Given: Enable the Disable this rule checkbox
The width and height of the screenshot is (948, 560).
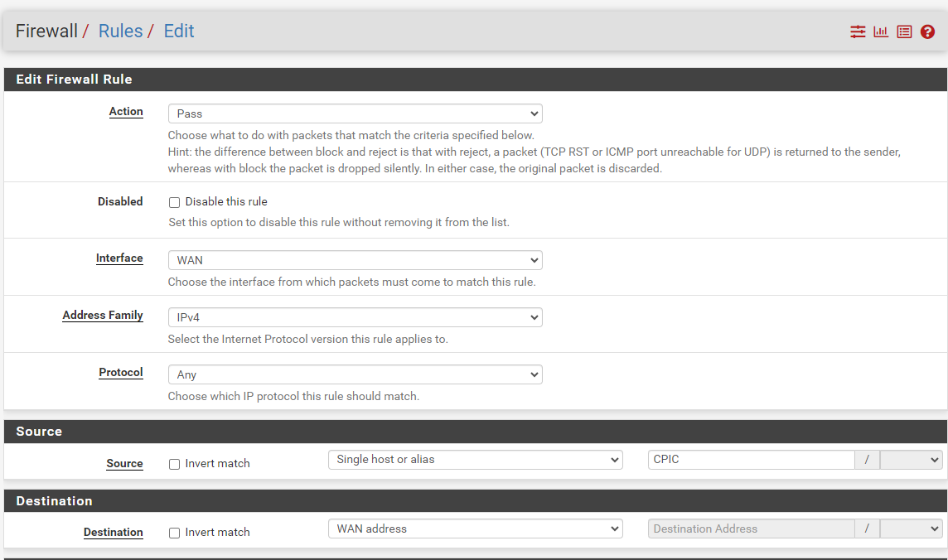Looking at the screenshot, I should (174, 202).
